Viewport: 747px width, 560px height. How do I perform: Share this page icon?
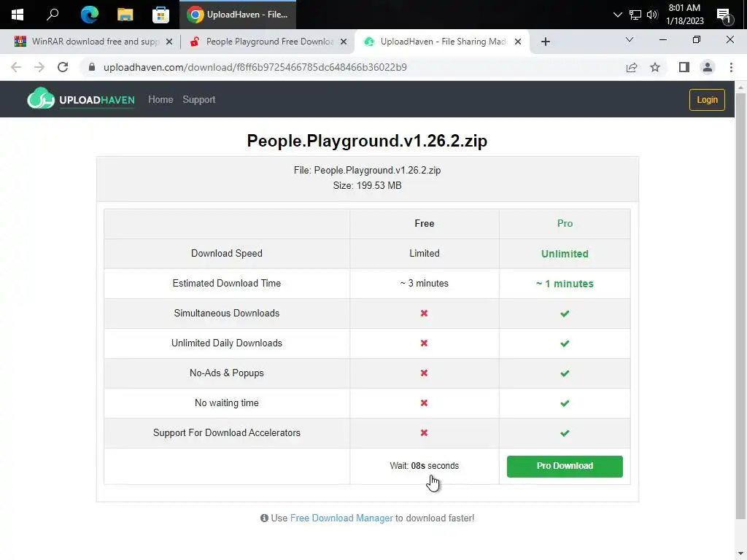click(632, 67)
